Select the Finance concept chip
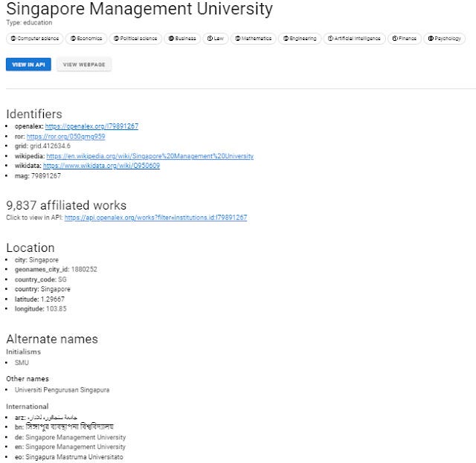476x463 pixels. coord(405,39)
